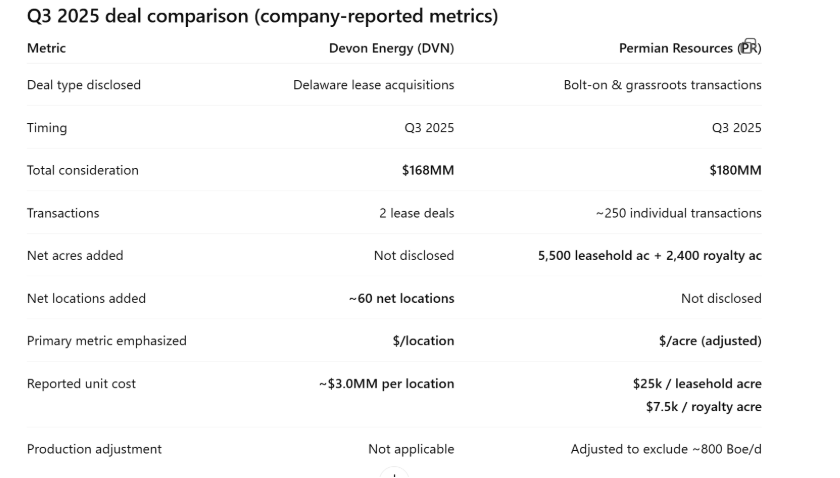Click the 'Permian Resources' column header text
The height and width of the screenshot is (478, 840).
tap(676, 48)
